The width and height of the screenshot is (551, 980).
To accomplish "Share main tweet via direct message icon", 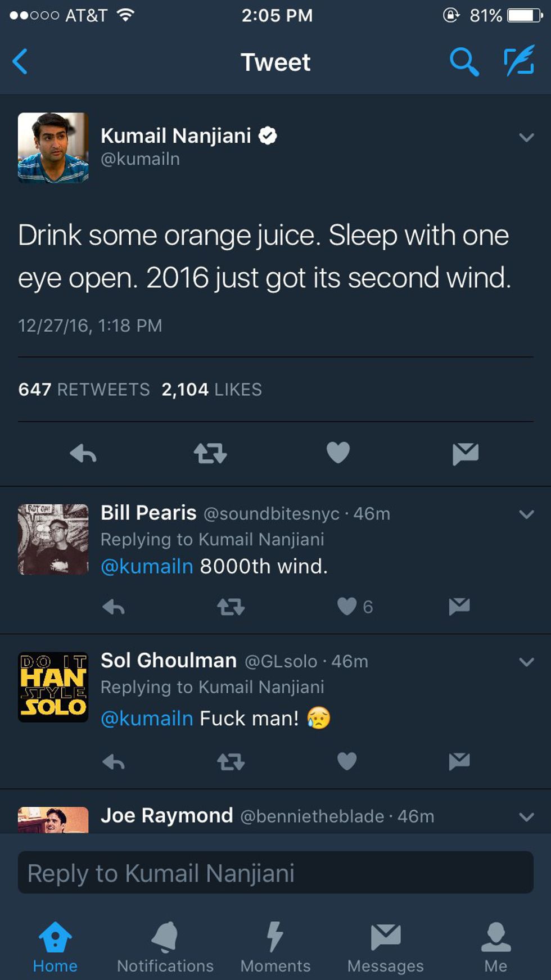I will [x=465, y=453].
